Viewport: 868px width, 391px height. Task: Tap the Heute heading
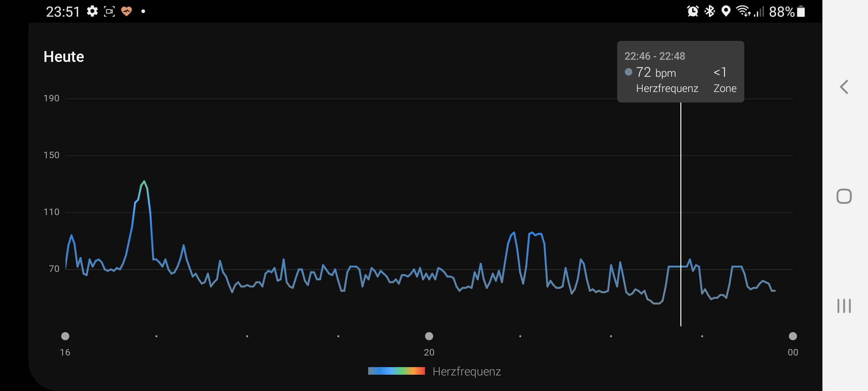64,57
